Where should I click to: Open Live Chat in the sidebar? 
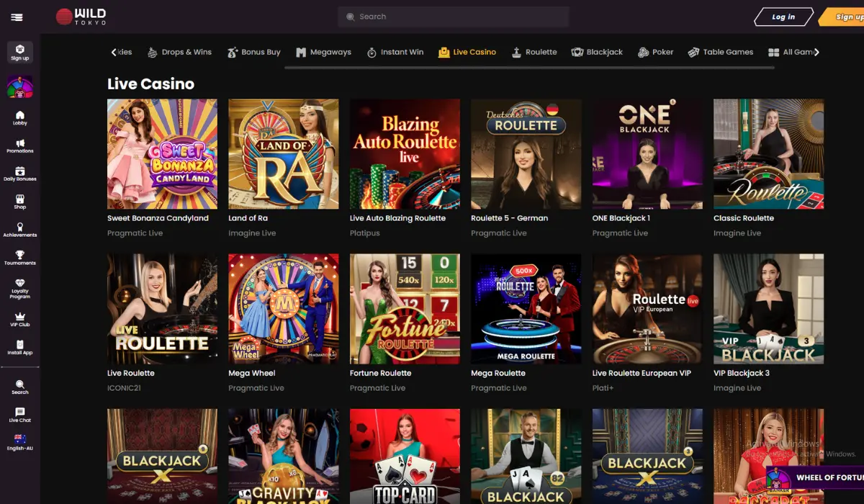pos(20,415)
